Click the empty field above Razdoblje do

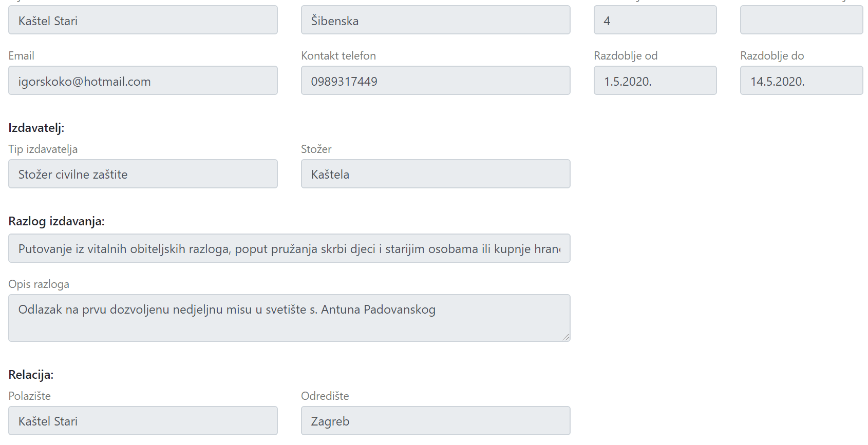[801, 21]
